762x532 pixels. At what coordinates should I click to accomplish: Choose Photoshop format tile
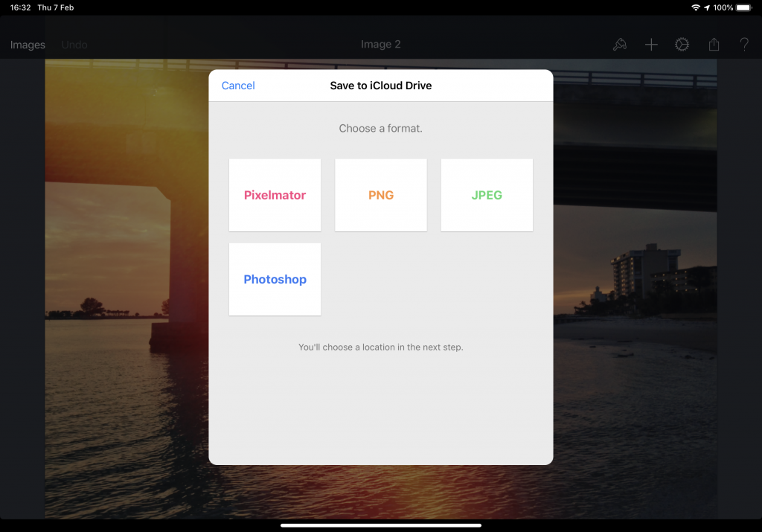(275, 279)
